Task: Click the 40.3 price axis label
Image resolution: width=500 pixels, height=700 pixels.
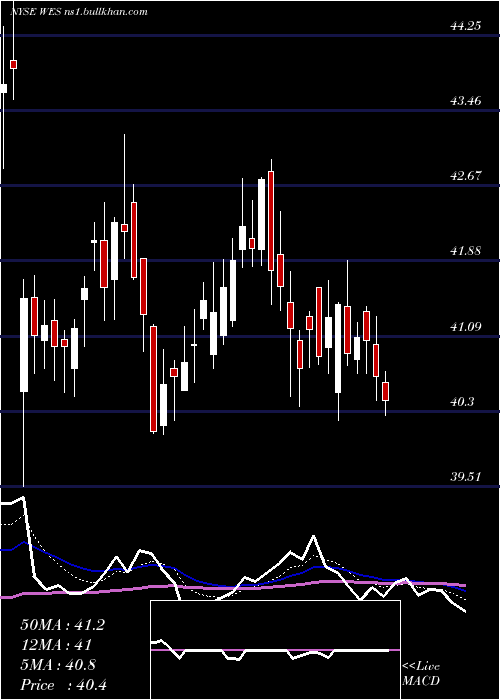Action: pyautogui.click(x=462, y=402)
